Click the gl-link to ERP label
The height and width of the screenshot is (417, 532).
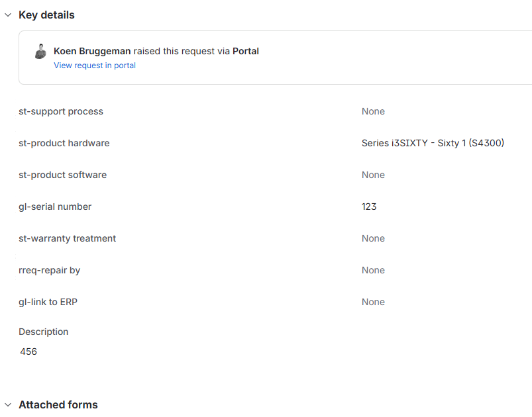(48, 302)
